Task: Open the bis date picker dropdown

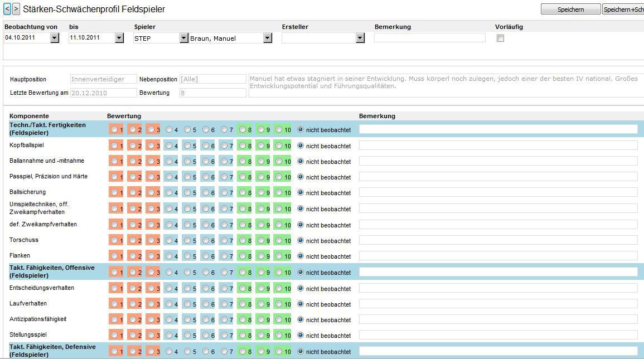Action: [119, 38]
